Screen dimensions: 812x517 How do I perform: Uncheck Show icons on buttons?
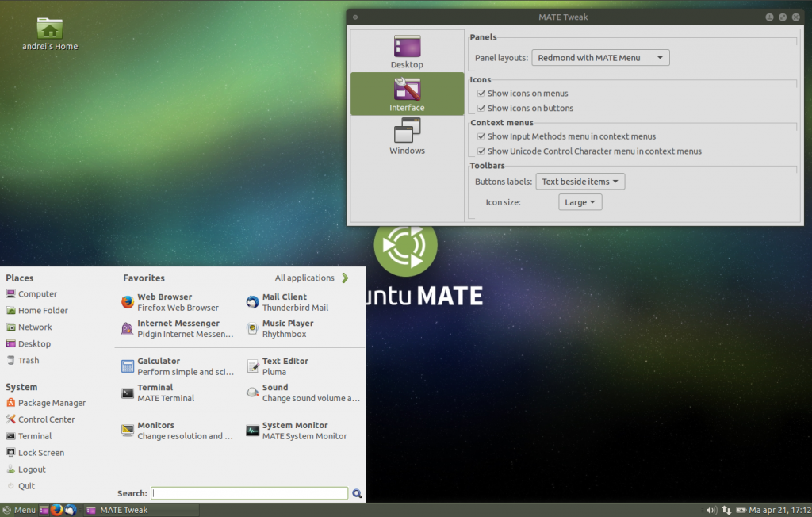point(481,108)
